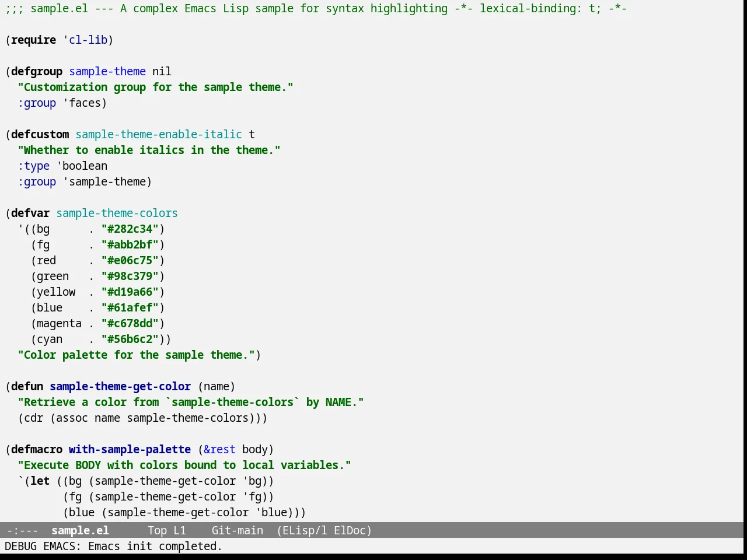
Task: Click the color string "#abb2bf"
Action: (130, 244)
